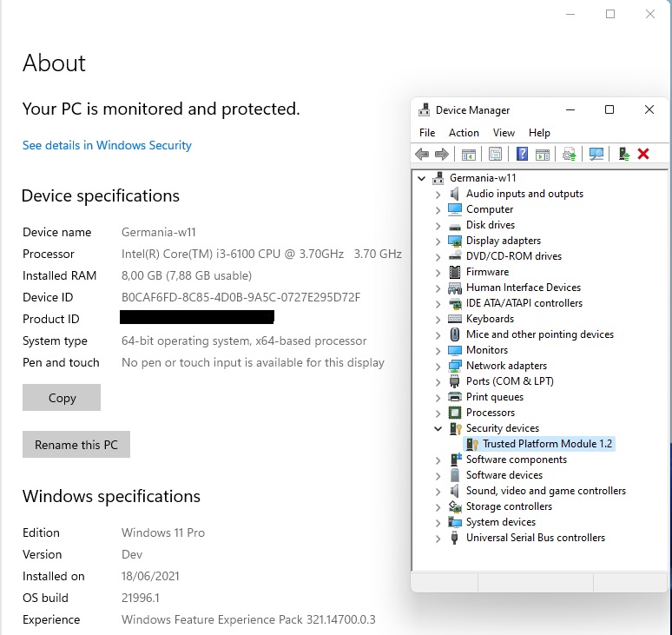Screen dimensions: 672x635
Task: Click the Display adapters icon
Action: click(455, 241)
